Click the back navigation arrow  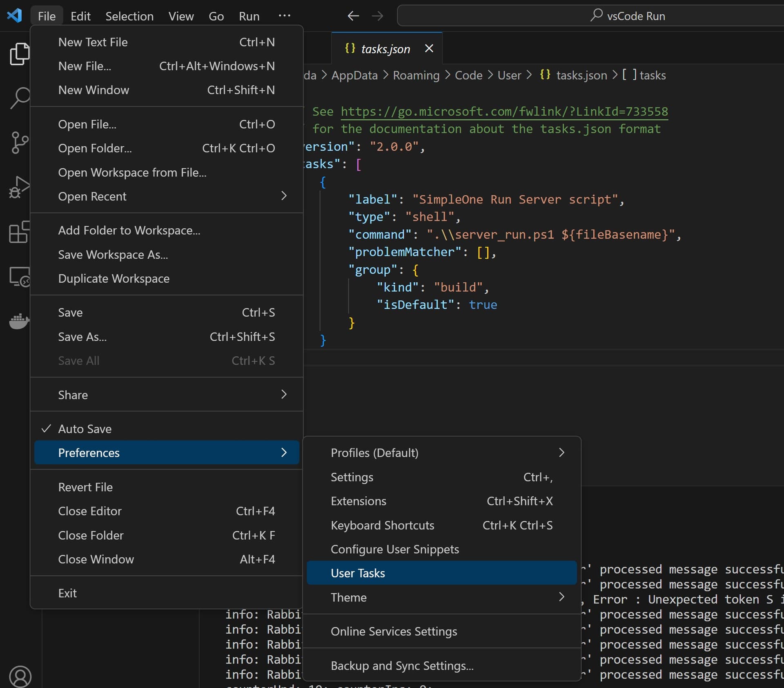pos(353,16)
